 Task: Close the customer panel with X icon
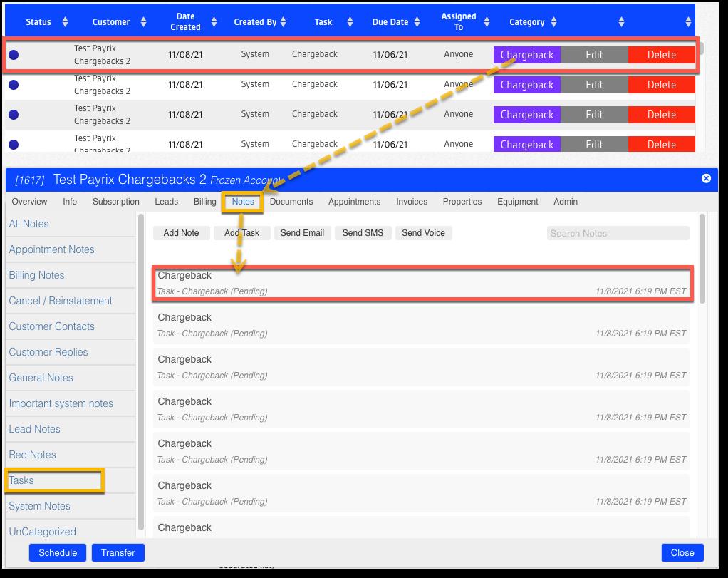pos(706,178)
